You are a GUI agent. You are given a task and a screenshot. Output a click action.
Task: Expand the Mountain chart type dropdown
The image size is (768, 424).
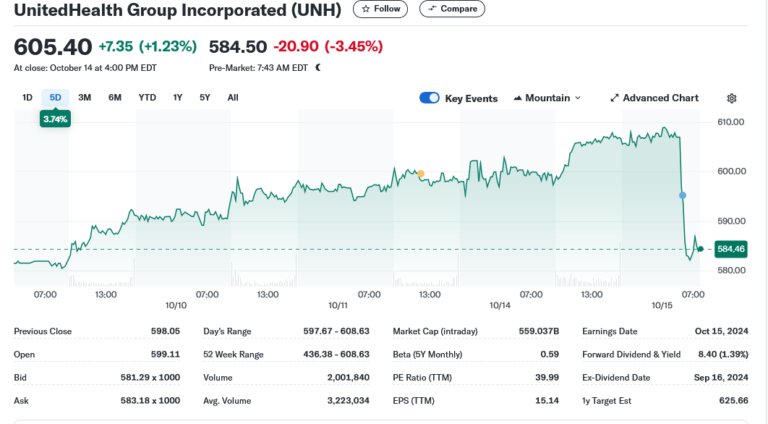pos(547,98)
